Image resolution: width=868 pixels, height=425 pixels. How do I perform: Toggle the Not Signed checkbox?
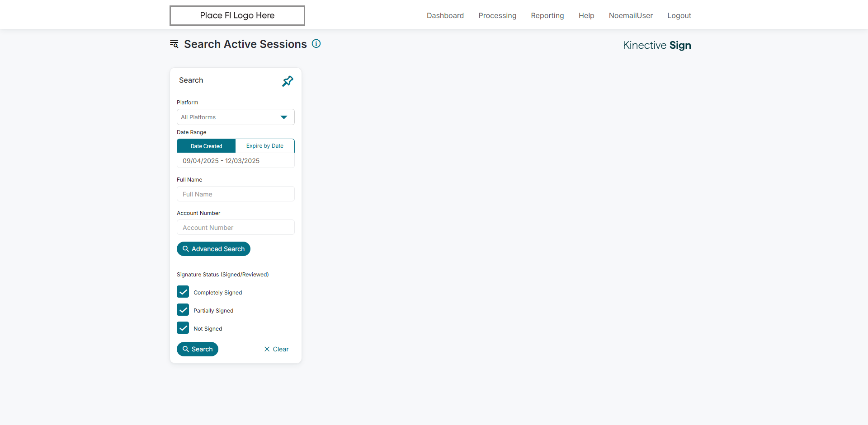click(x=183, y=328)
